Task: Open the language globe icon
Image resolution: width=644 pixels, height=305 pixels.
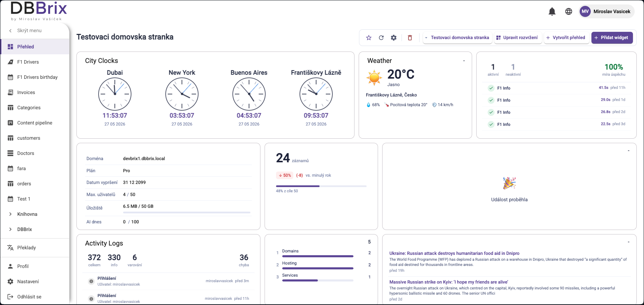Action: coord(569,11)
